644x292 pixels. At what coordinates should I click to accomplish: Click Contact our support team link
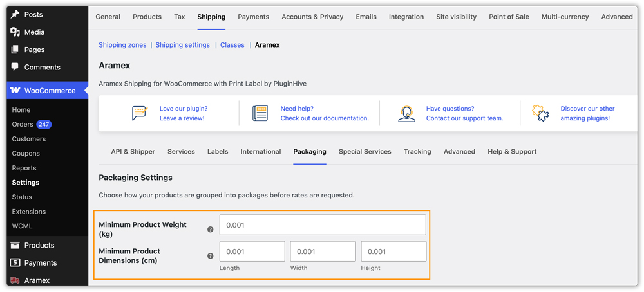pos(464,118)
